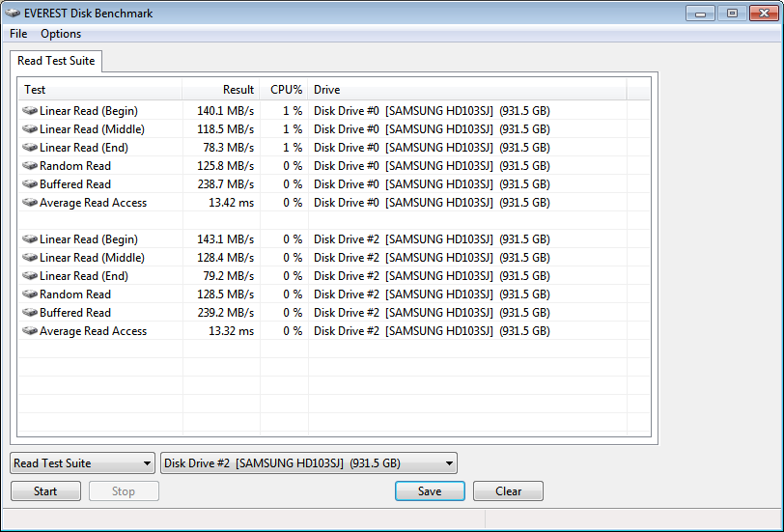Click drive icon of Disk #2 Linear Read (End)

[x=30, y=275]
